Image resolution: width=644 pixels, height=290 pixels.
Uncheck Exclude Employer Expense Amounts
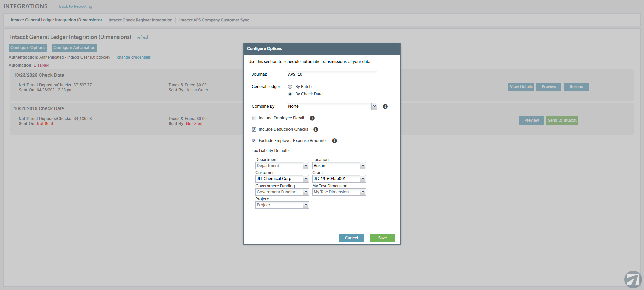point(254,141)
